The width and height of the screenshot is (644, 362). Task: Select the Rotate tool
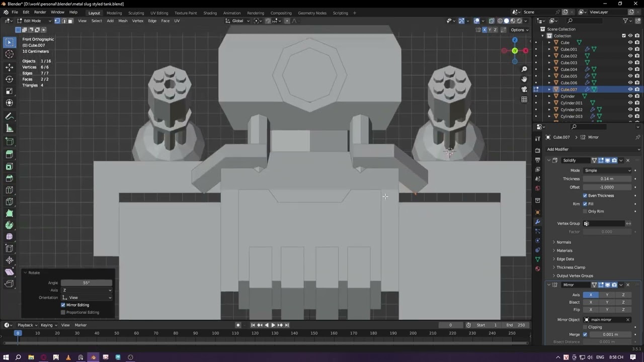9,79
